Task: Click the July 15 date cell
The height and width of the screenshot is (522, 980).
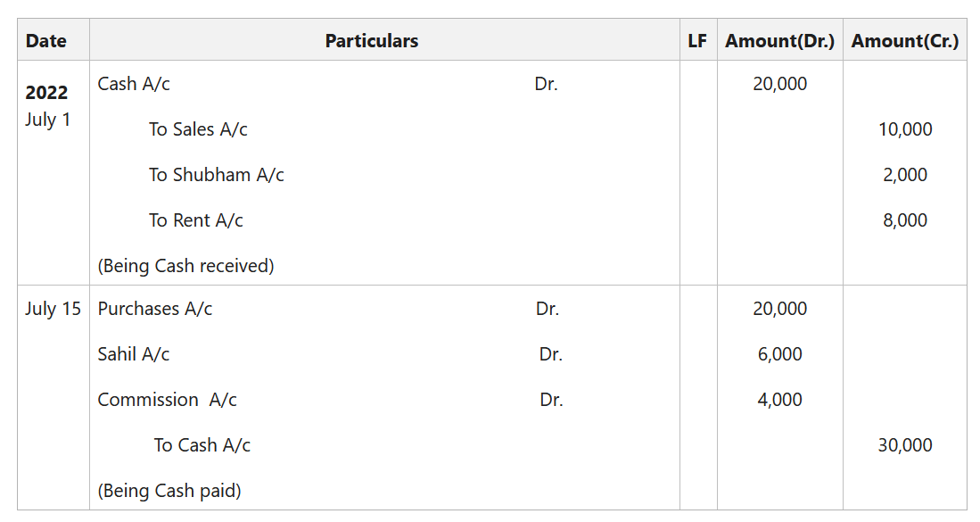Action: point(54,309)
